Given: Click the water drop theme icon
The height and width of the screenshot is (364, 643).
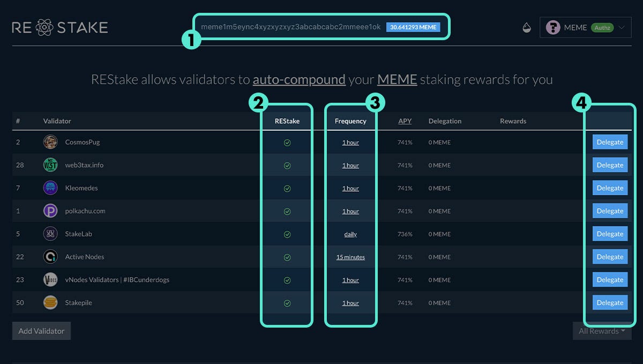Looking at the screenshot, I should coord(527,28).
